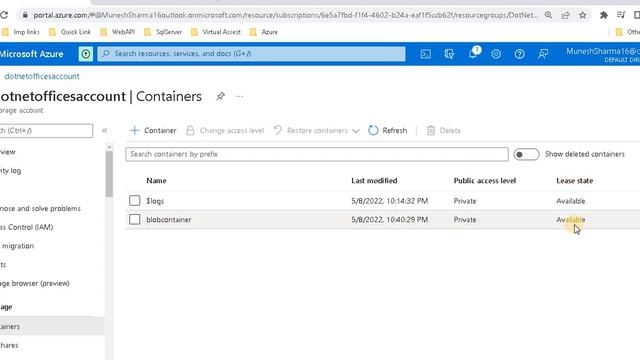This screenshot has width=640, height=360.
Task: Open WebAPI bookmark folder
Action: [x=118, y=32]
